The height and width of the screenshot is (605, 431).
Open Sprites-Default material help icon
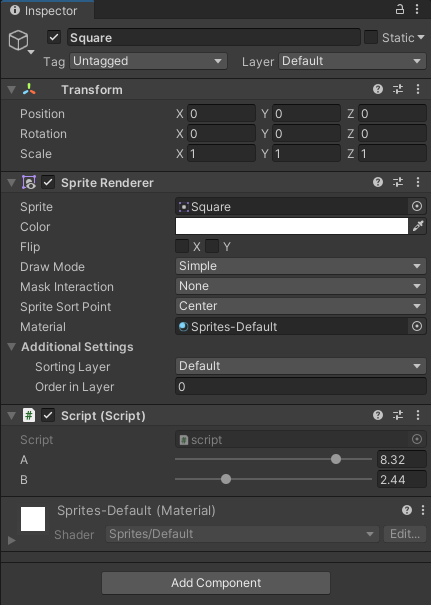[x=407, y=510]
